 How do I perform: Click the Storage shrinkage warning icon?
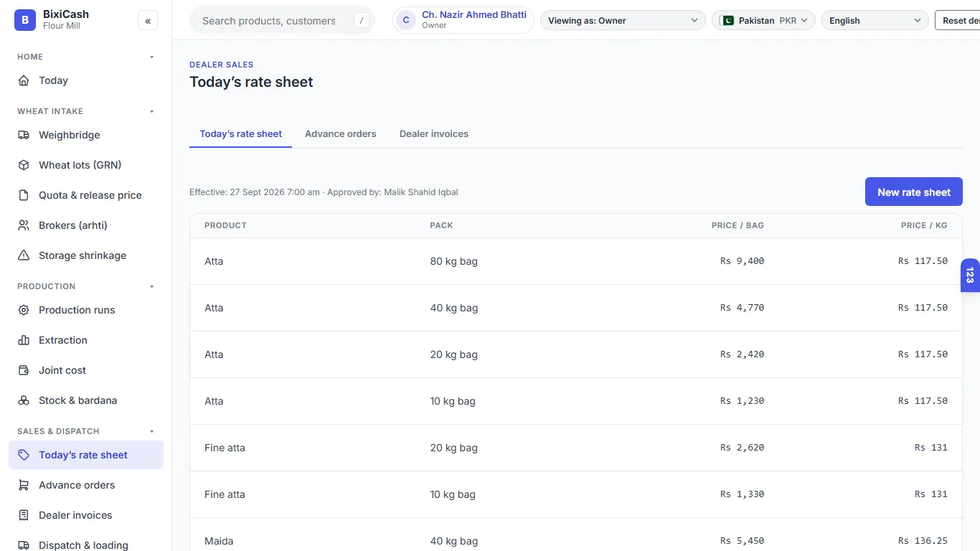tap(24, 255)
